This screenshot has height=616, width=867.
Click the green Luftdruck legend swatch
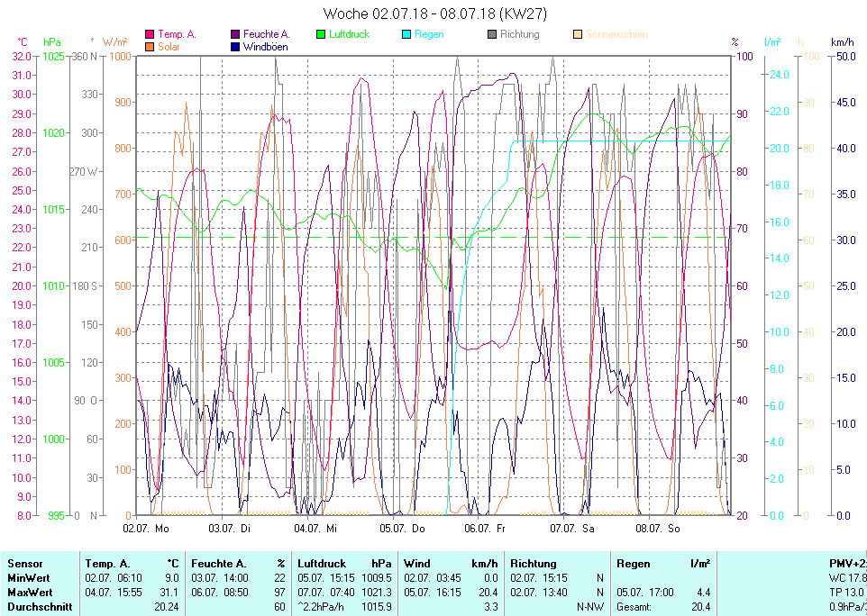click(321, 34)
